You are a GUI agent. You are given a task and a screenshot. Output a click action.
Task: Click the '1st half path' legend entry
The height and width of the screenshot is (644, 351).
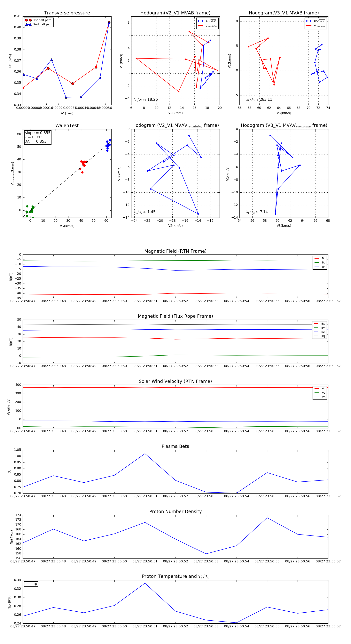coord(39,20)
